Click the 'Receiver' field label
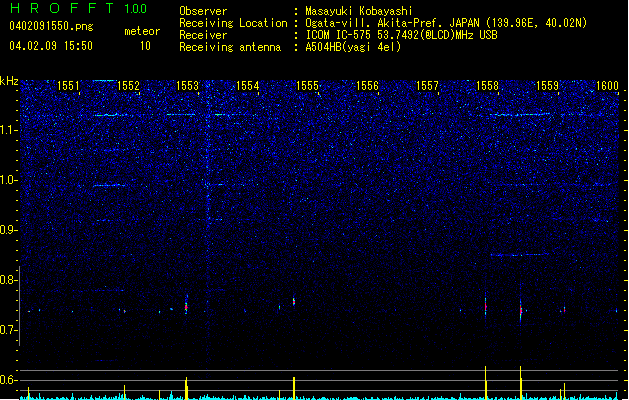This screenshot has width=629, height=400. (x=203, y=35)
